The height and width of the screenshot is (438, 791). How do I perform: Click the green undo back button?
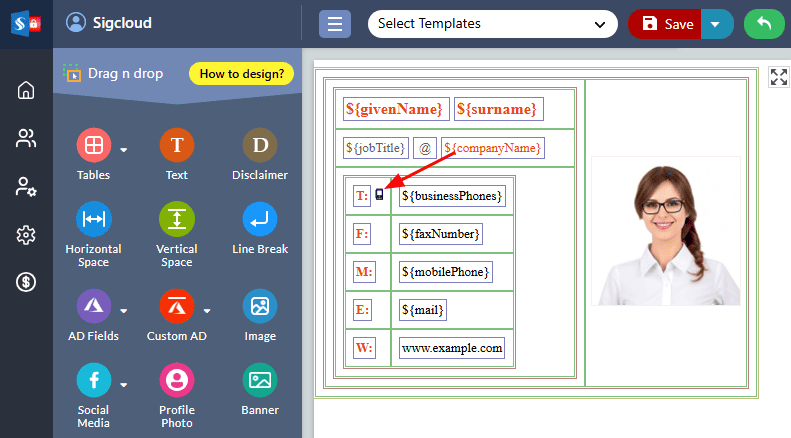tap(764, 24)
